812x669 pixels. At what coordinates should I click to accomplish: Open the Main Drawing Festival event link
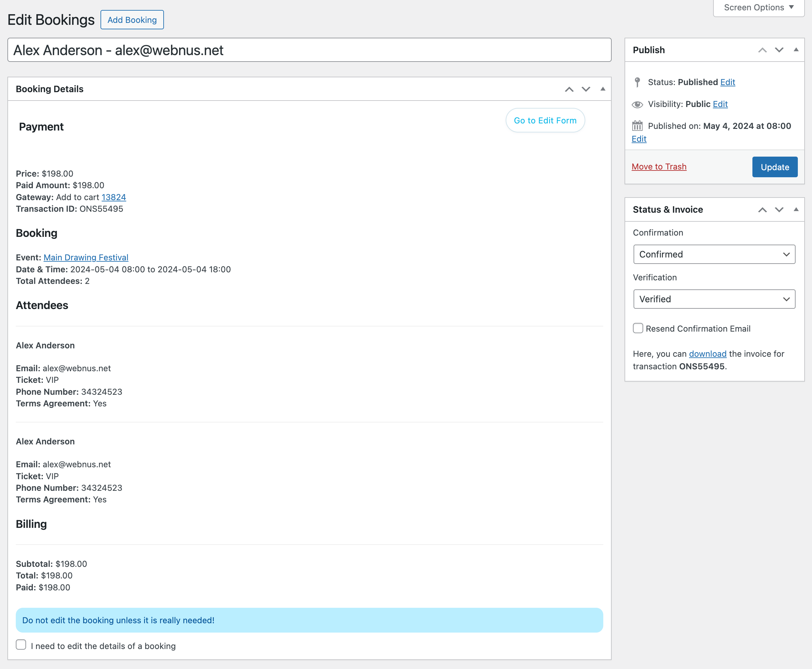tap(86, 257)
